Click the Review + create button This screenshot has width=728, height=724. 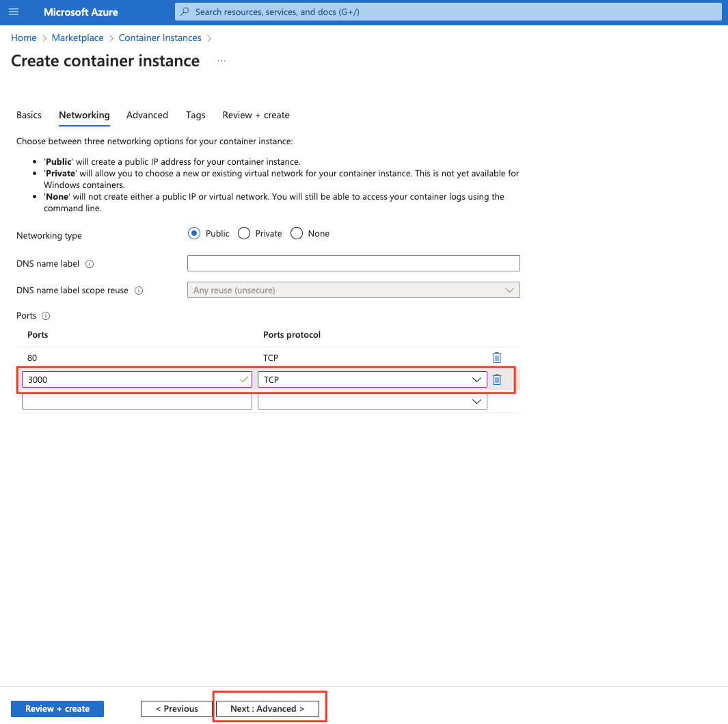[57, 708]
